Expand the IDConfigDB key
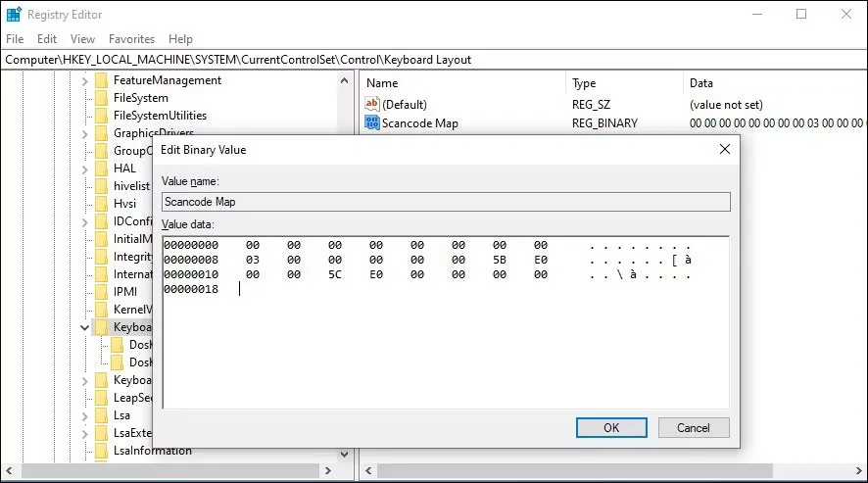The height and width of the screenshot is (483, 868). pos(84,222)
